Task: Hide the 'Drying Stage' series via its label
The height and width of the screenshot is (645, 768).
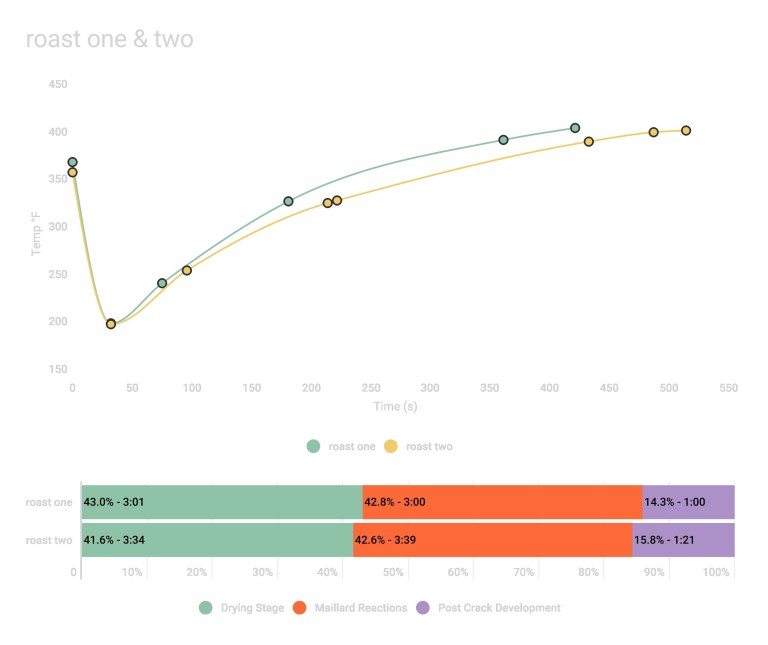Action: click(251, 608)
